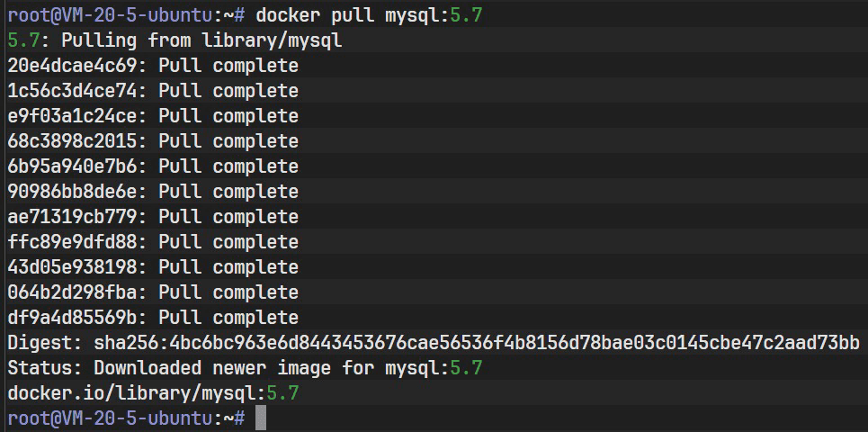Click the top 'root@VM-20-5-ubuntu' prompt
This screenshot has width=868, height=432.
[x=108, y=15]
